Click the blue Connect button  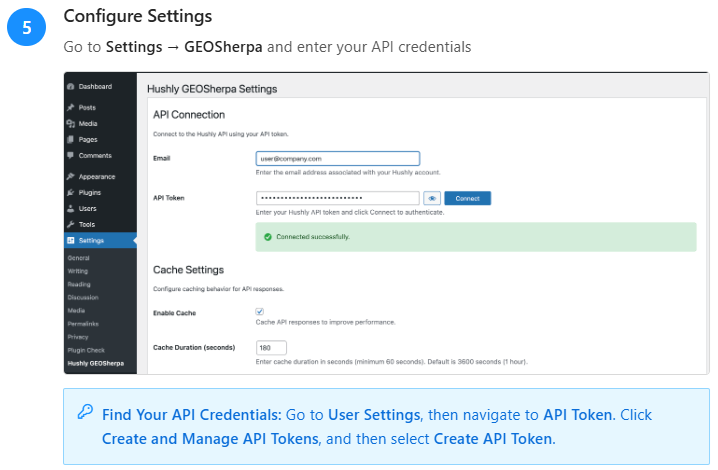click(x=468, y=198)
